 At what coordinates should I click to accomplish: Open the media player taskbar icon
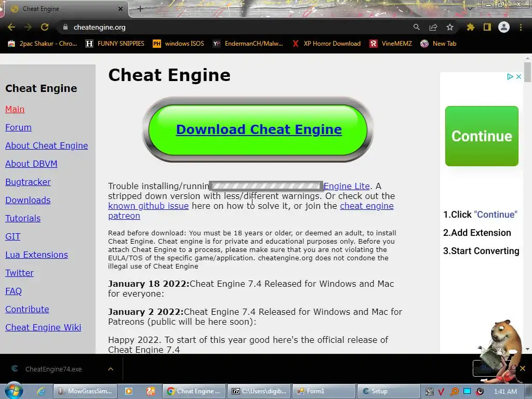129,391
